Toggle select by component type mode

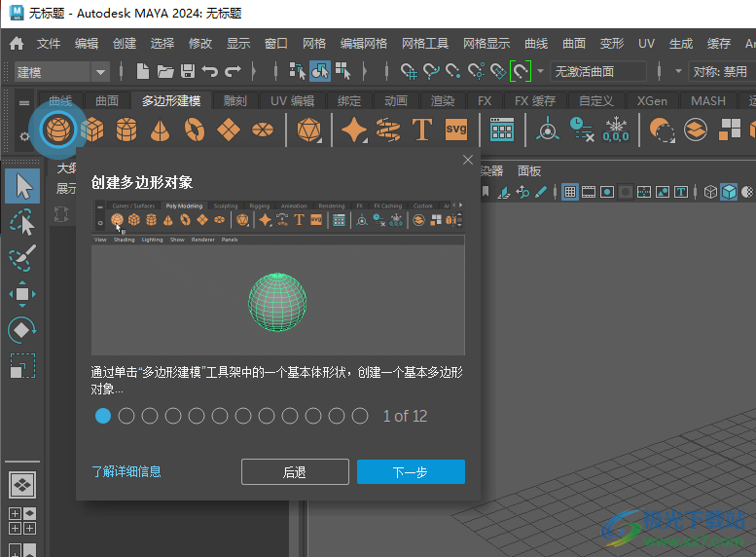click(342, 71)
